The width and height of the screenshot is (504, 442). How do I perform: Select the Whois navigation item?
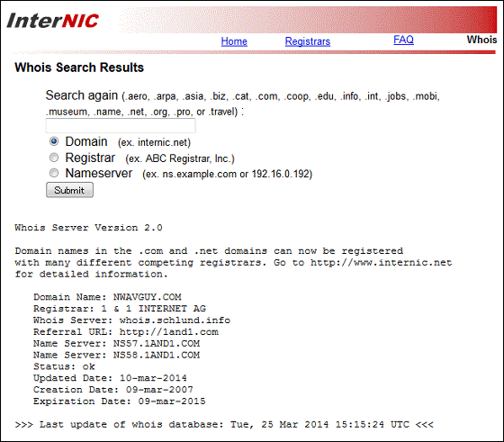tap(481, 40)
